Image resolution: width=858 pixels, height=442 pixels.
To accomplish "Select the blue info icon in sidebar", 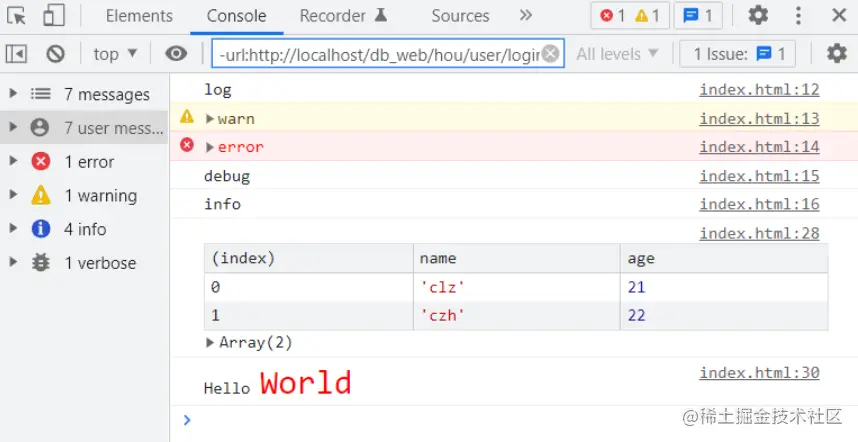I will tap(40, 229).
